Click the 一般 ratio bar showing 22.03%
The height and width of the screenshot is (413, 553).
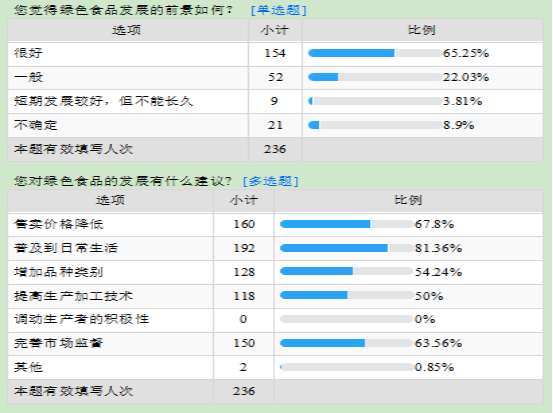coord(375,77)
